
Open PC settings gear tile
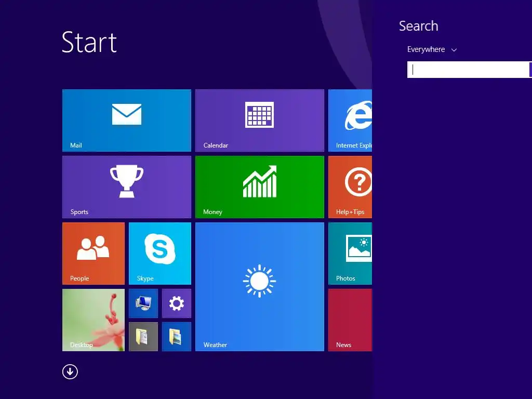(177, 303)
